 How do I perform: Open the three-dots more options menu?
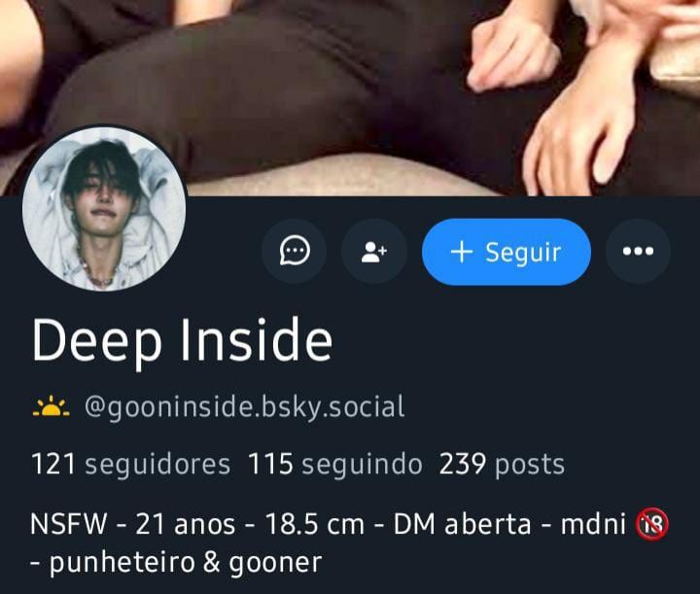click(x=638, y=251)
